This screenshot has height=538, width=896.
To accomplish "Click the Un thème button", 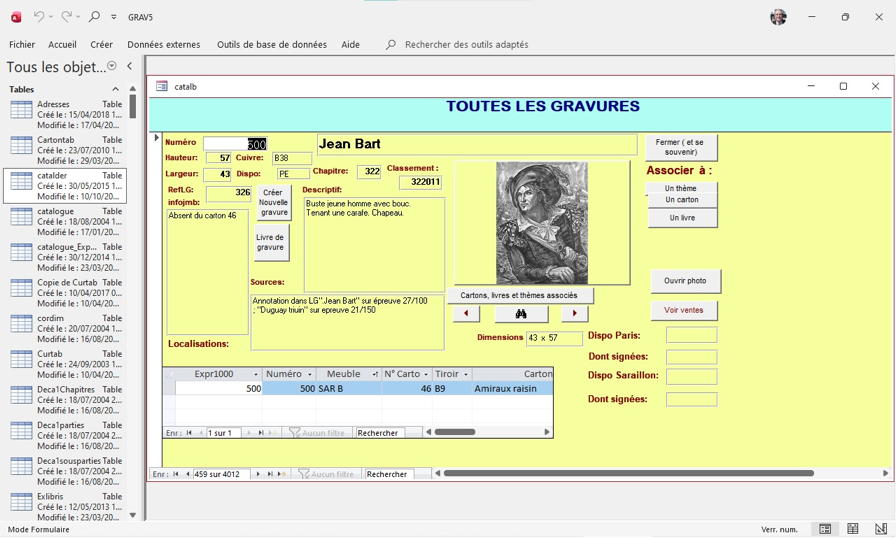I will (x=681, y=188).
